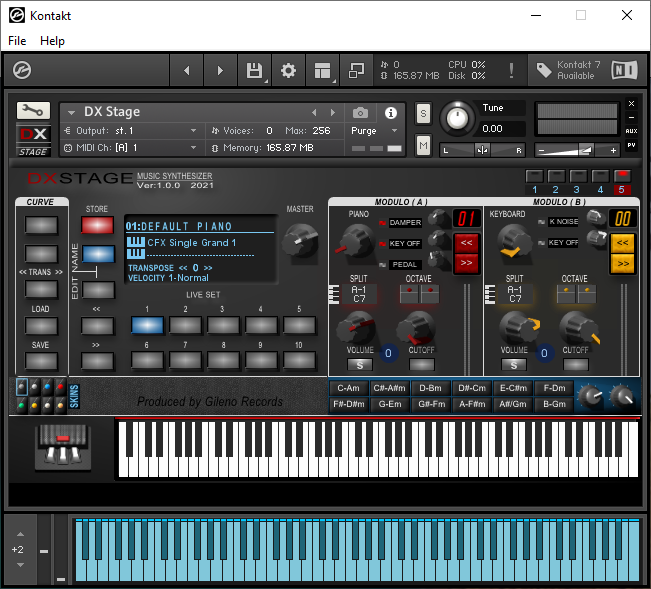Click the pan L-R slider
The image size is (651, 589).
(x=482, y=150)
